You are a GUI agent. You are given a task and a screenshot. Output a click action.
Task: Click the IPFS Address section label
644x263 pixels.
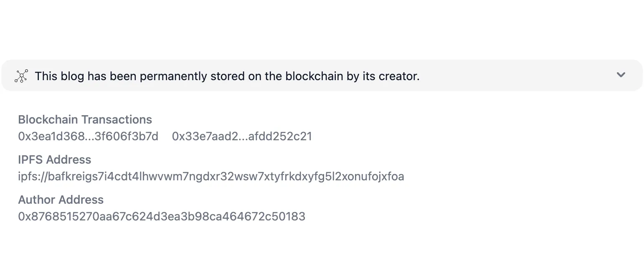point(54,159)
